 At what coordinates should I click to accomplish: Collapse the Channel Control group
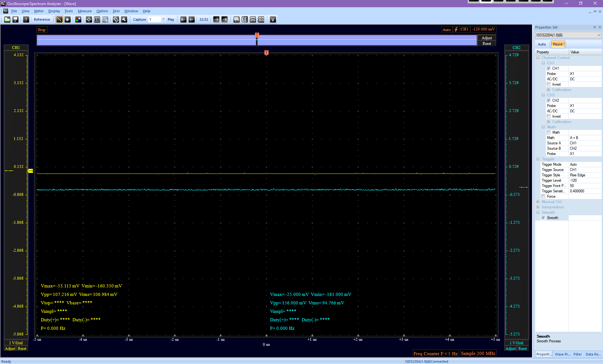click(538, 58)
